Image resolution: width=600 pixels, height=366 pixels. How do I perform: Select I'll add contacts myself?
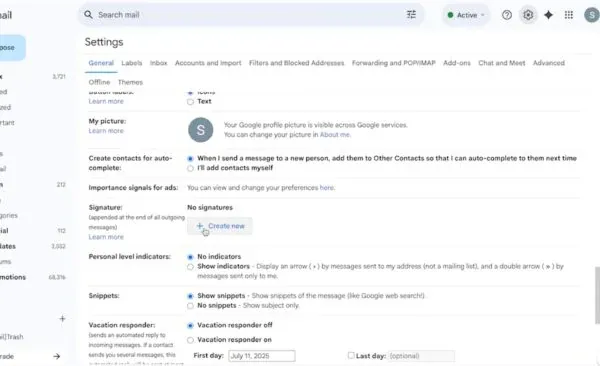click(x=190, y=168)
